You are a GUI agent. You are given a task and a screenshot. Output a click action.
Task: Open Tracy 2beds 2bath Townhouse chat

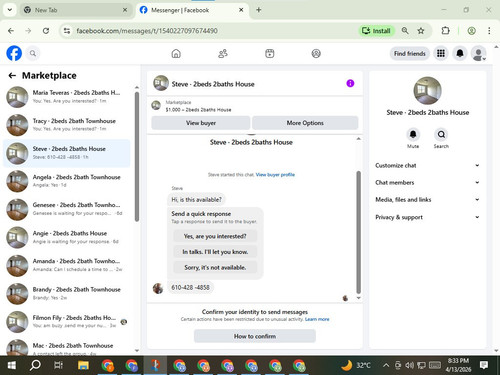(x=67, y=125)
